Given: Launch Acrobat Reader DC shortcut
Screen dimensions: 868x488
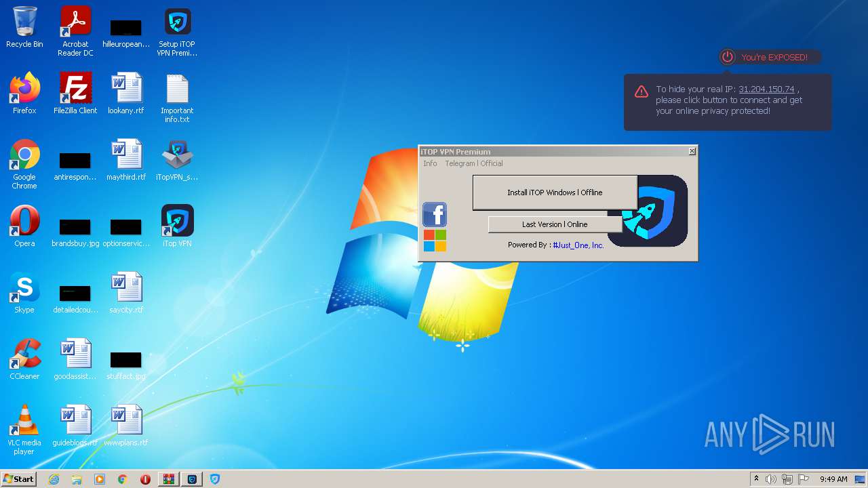Looking at the screenshot, I should click(75, 32).
